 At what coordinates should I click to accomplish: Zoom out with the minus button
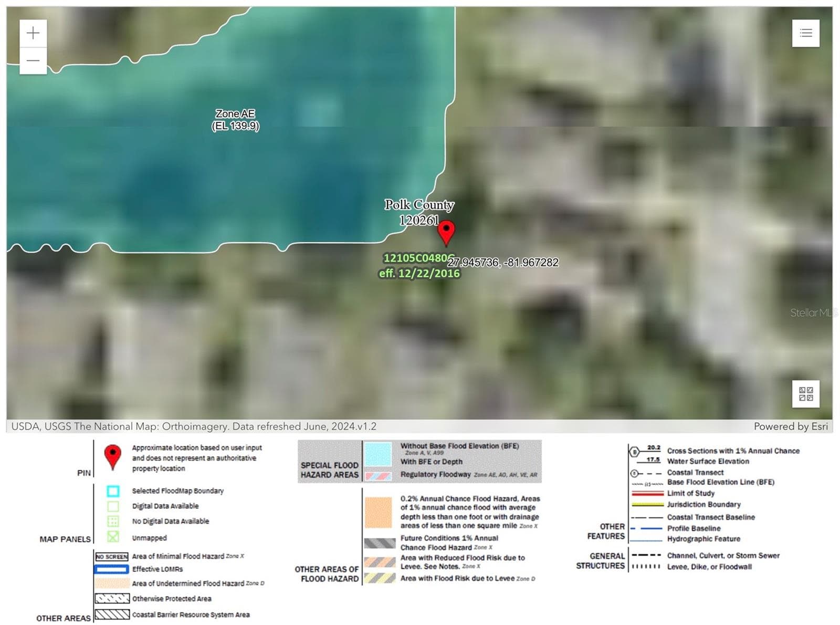(33, 61)
